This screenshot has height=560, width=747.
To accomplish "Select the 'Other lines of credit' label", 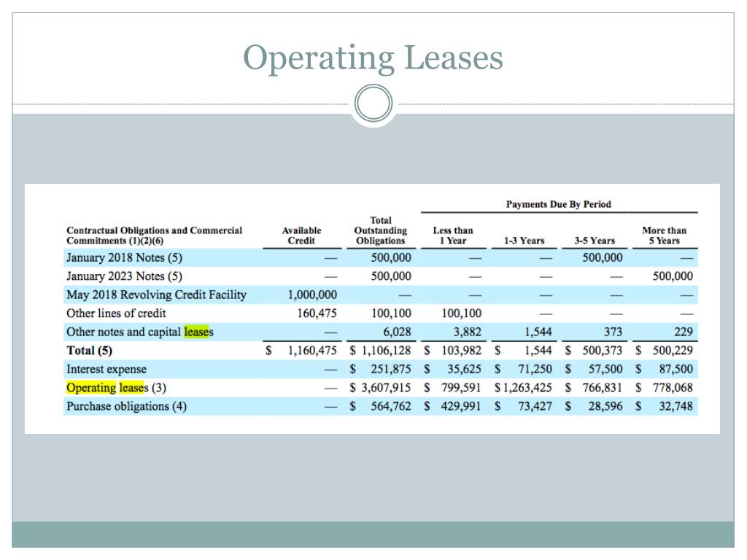I will tap(116, 314).
